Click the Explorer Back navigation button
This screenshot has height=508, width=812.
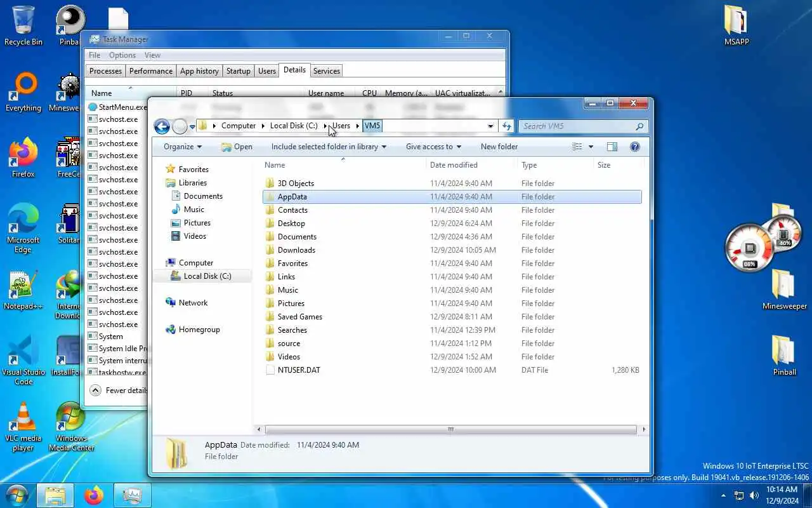click(x=162, y=126)
